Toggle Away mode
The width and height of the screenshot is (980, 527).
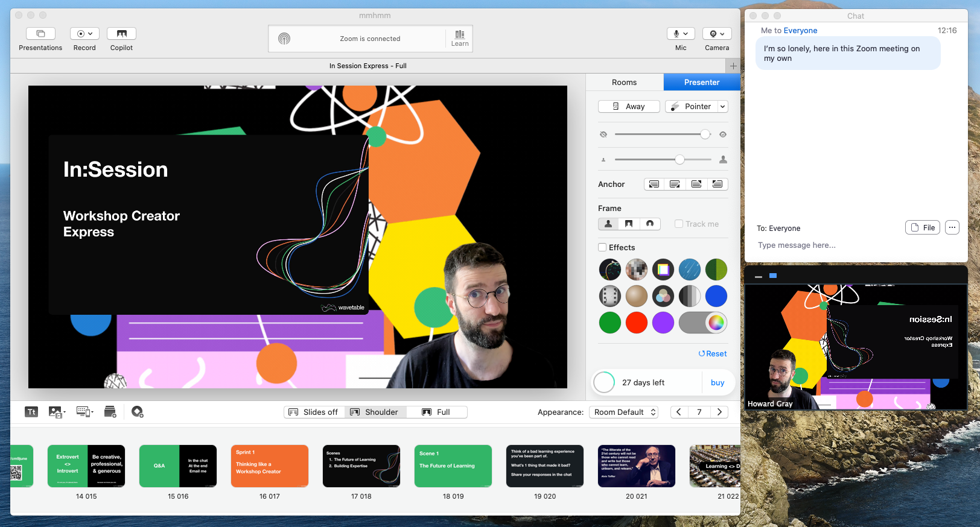click(x=629, y=106)
